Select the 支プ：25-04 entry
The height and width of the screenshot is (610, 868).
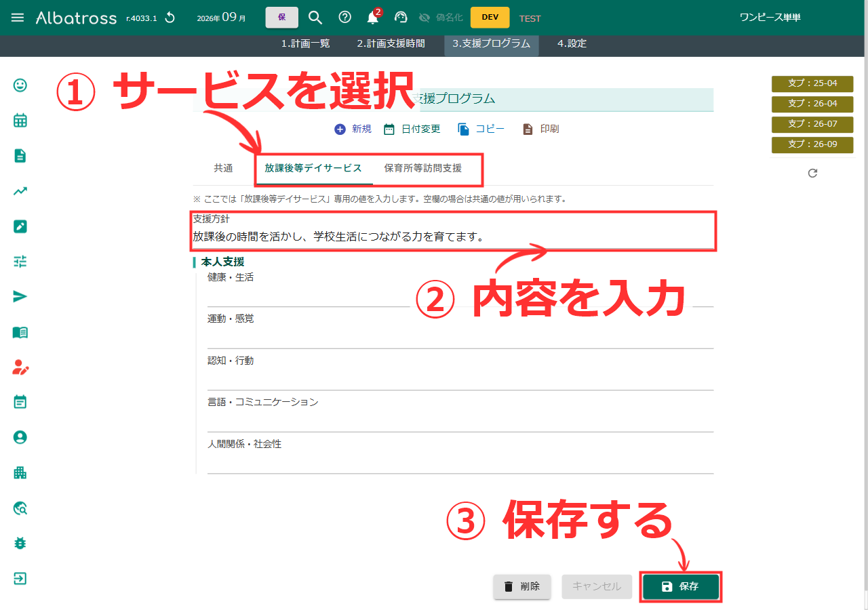click(812, 84)
